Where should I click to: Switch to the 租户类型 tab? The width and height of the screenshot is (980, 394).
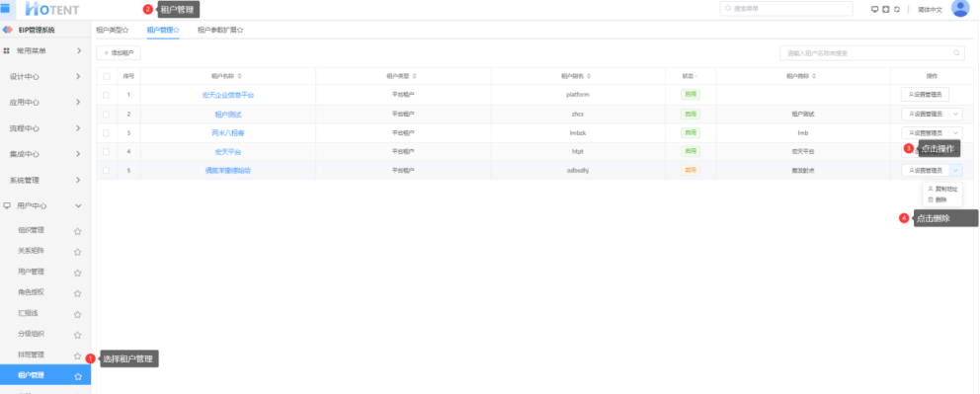pyautogui.click(x=112, y=30)
